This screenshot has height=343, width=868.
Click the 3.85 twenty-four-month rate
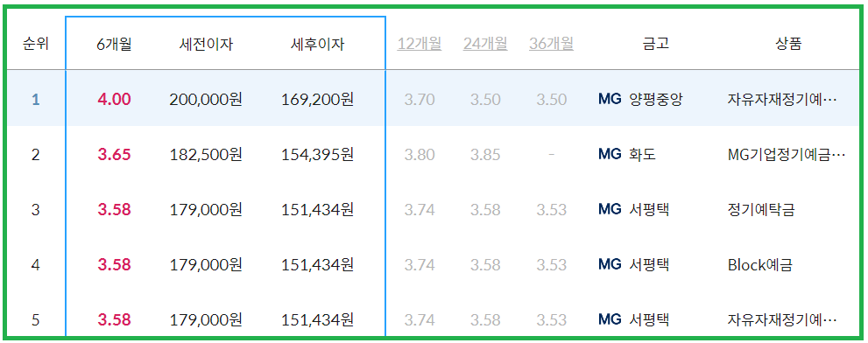tap(485, 155)
